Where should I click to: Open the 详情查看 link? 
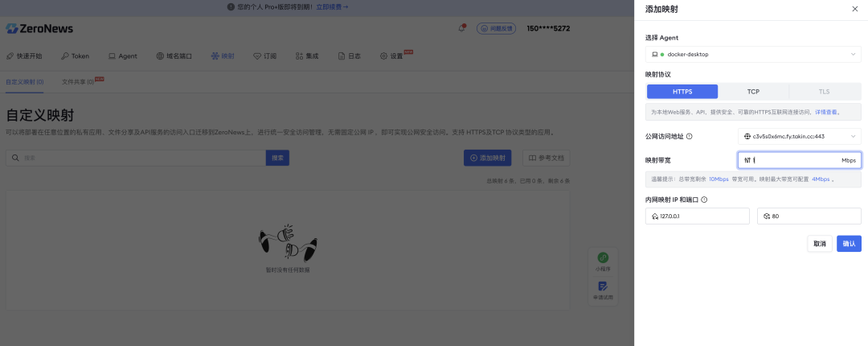pyautogui.click(x=826, y=112)
